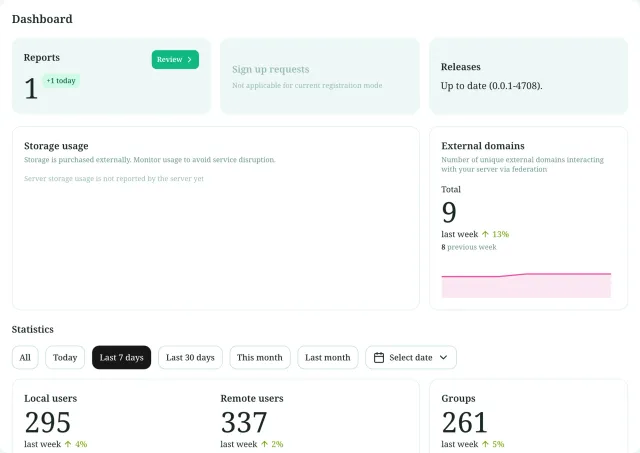Screen dimensions: 640x453
Task: Click the Remote users count 337
Action: (244, 422)
